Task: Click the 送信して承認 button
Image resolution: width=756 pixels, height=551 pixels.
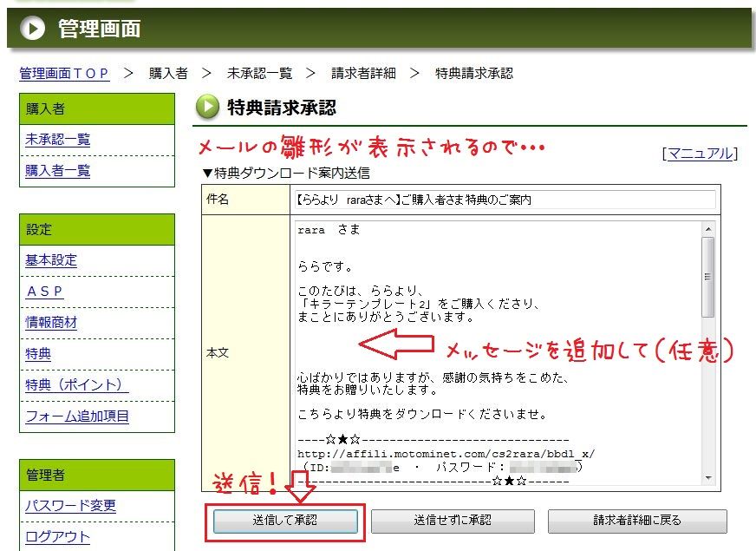Action: (285, 521)
